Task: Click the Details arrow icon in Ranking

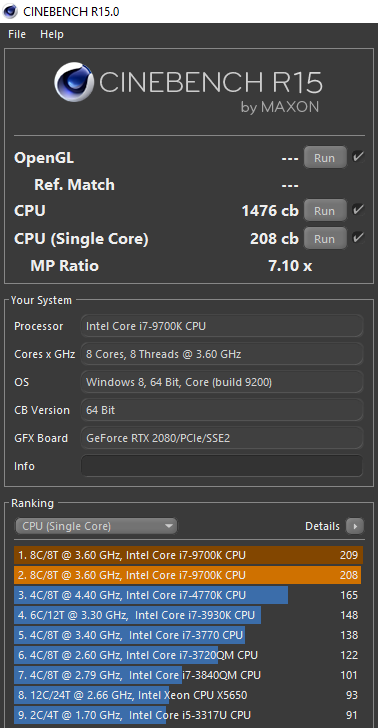Action: (355, 526)
